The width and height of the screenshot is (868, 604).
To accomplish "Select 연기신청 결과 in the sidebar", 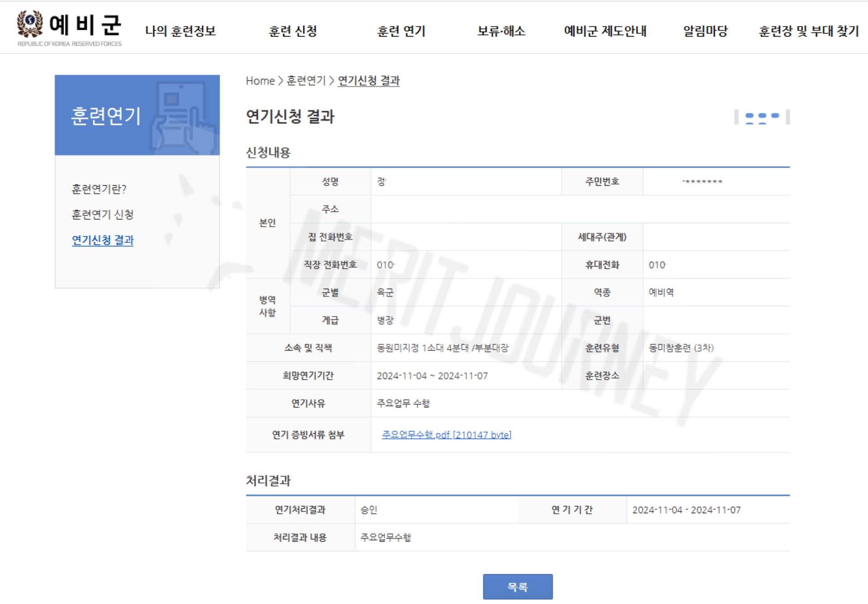I will tap(103, 240).
